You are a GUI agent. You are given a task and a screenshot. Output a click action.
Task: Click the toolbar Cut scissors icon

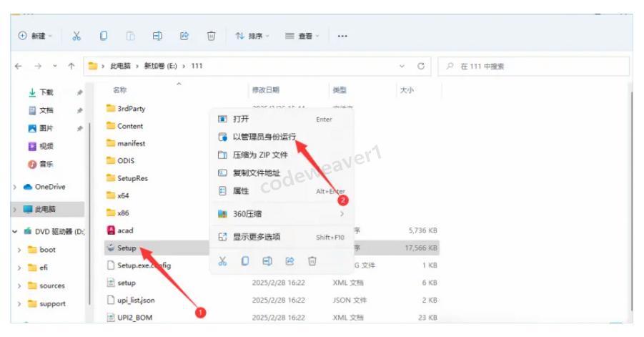[76, 36]
